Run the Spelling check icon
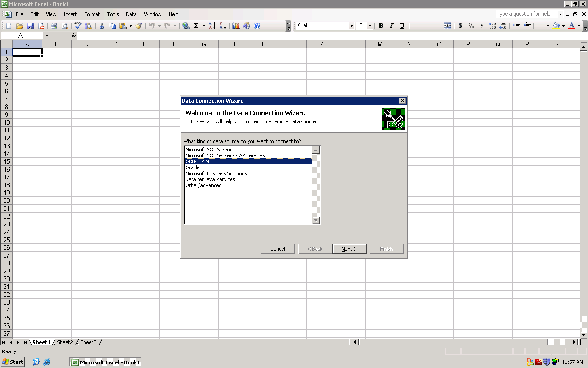The width and height of the screenshot is (588, 368). pos(78,26)
